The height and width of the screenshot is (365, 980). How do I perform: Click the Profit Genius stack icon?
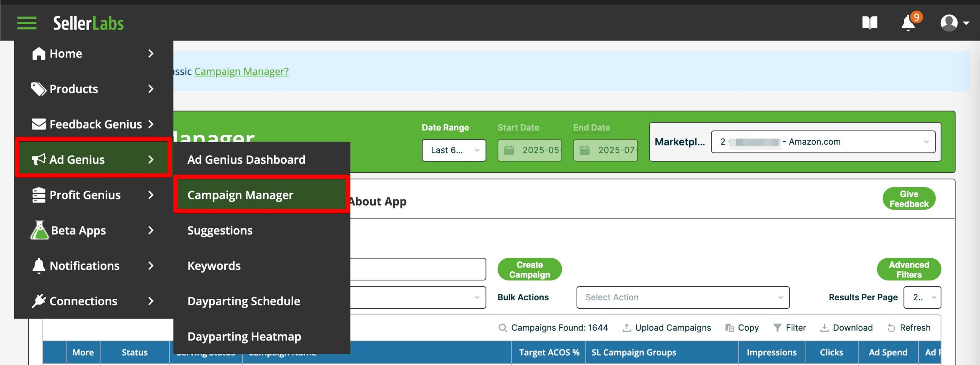pos(39,195)
